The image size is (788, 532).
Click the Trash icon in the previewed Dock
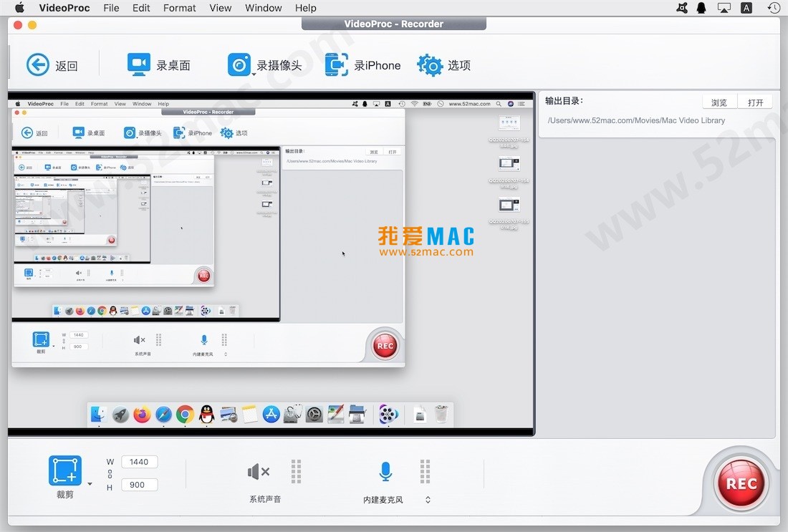coord(441,414)
